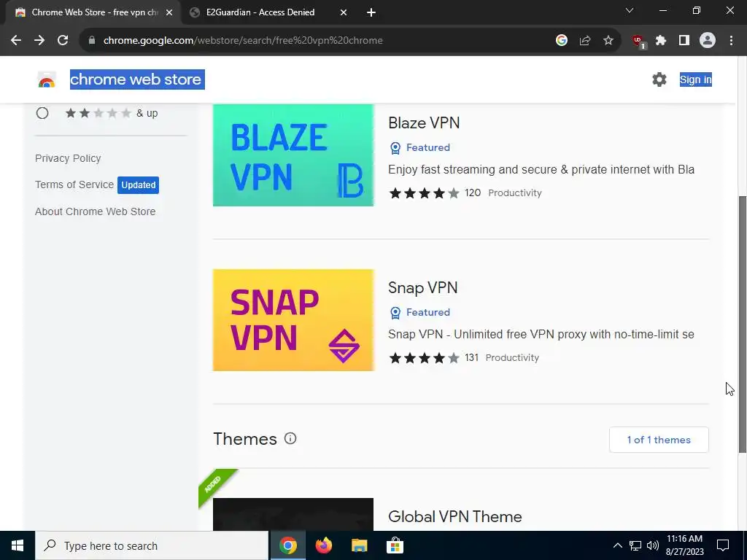Click the Blaze VPN thumbnail image
This screenshot has height=560, width=747.
[x=293, y=155]
